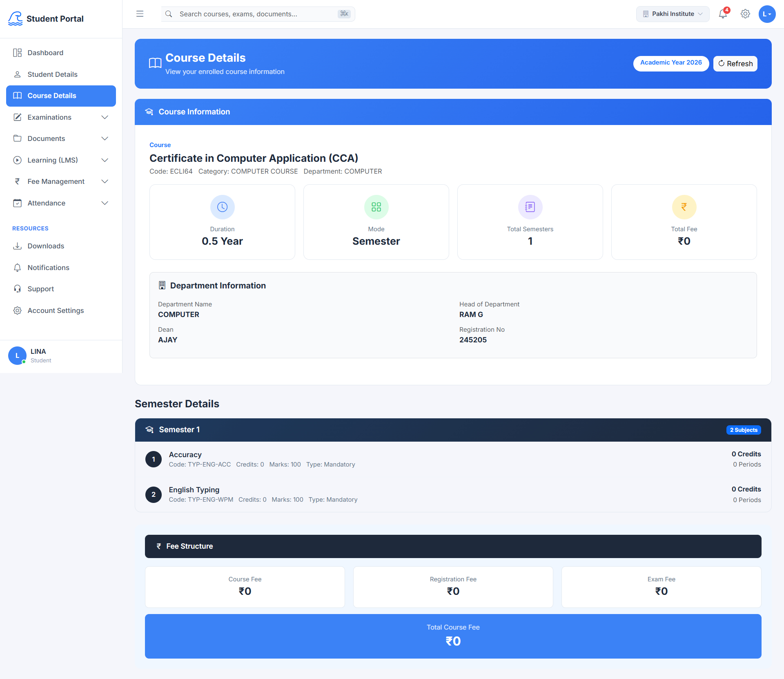The width and height of the screenshot is (784, 679).
Task: Click the Certificate in Computer Application title
Action: coord(254,158)
